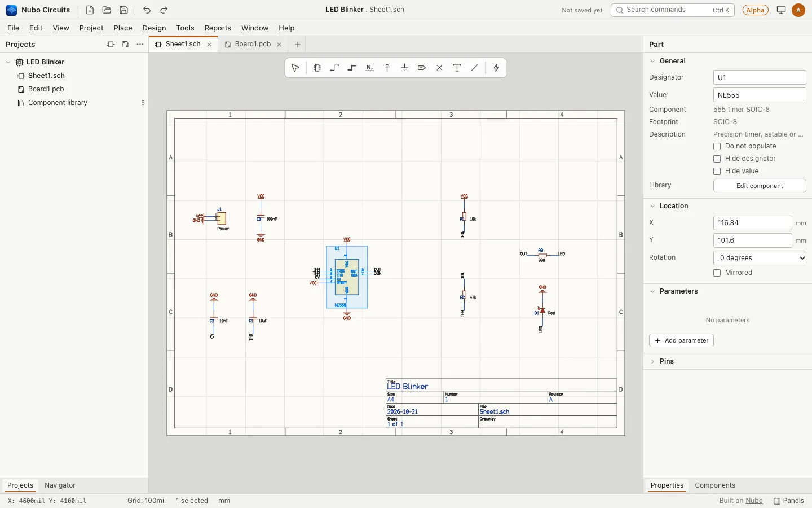Focus the Search commands field
The width and height of the screenshot is (812, 508).
click(x=672, y=10)
